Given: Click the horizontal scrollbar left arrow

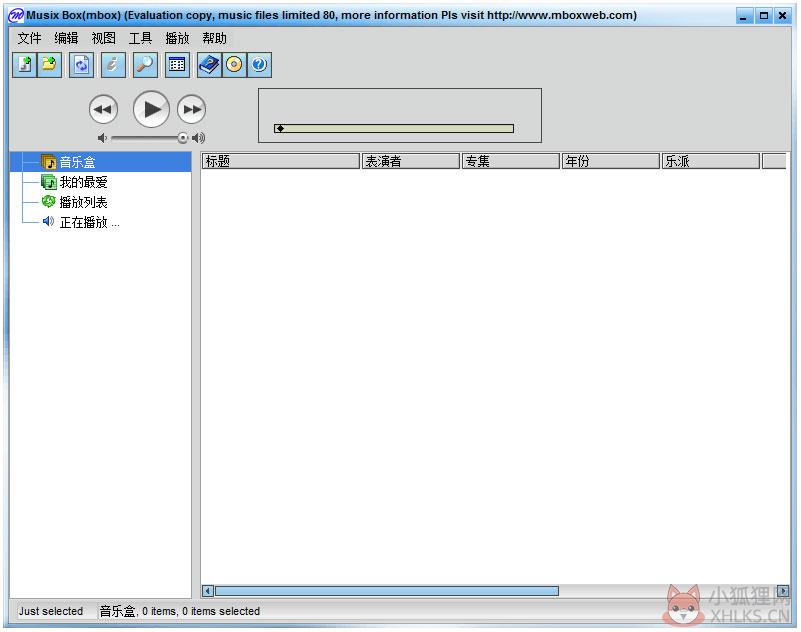Looking at the screenshot, I should tap(207, 591).
